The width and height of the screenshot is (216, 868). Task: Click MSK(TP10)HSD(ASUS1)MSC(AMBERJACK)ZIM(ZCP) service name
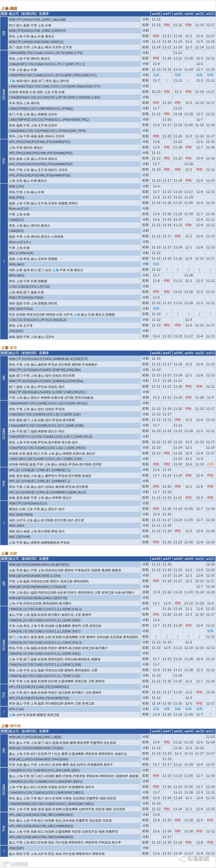[48, 359]
